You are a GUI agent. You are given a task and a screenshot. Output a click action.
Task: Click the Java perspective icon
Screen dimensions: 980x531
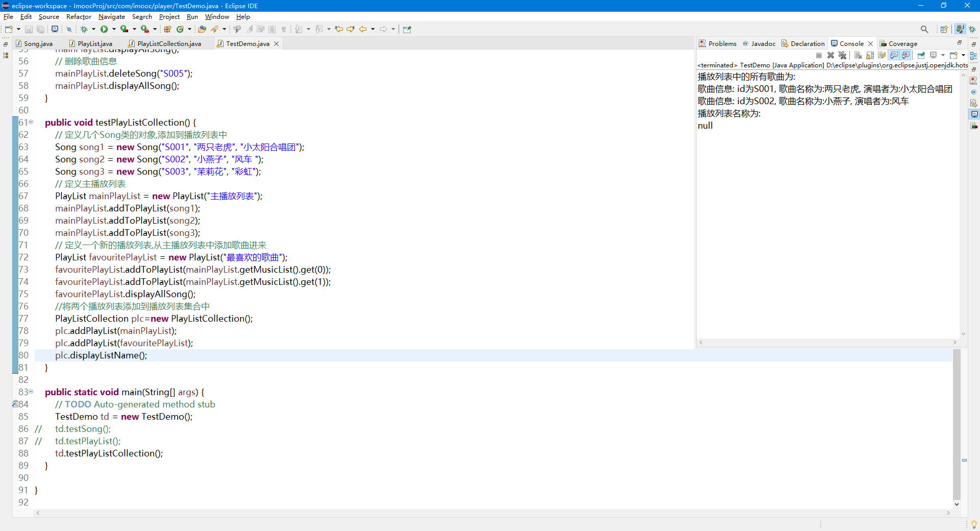tap(960, 29)
